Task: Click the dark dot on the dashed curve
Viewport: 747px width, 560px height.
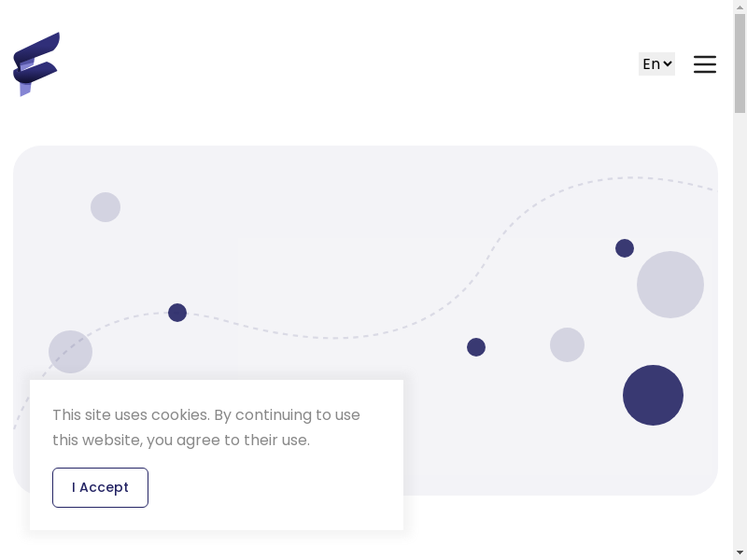Action: tap(177, 313)
